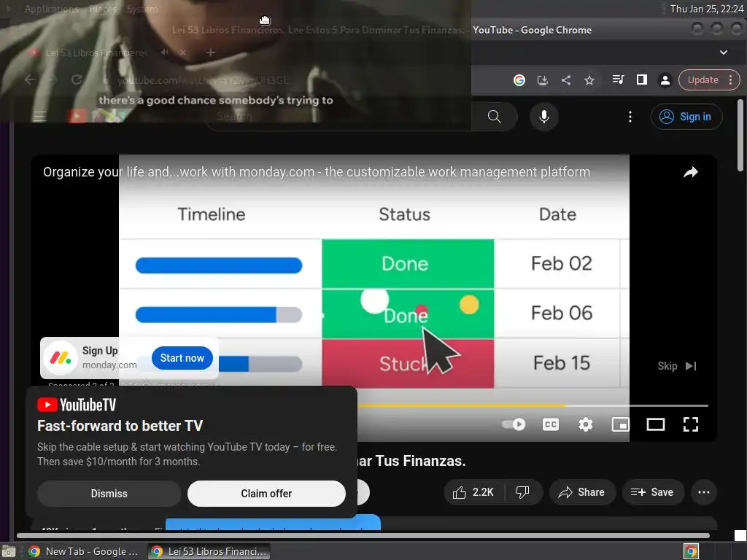Open YouTube settings three-dot menu
Screen dimensions: 747x560
point(630,117)
